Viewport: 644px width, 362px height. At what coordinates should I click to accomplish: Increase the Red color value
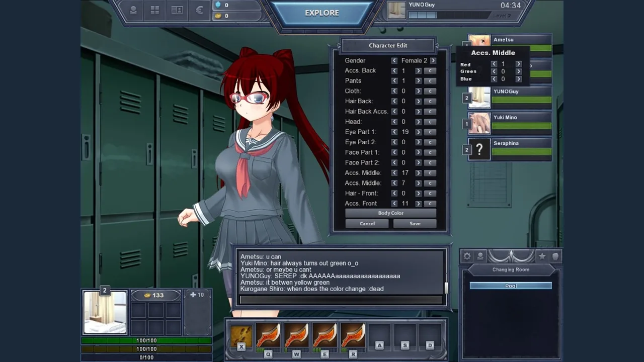point(518,64)
